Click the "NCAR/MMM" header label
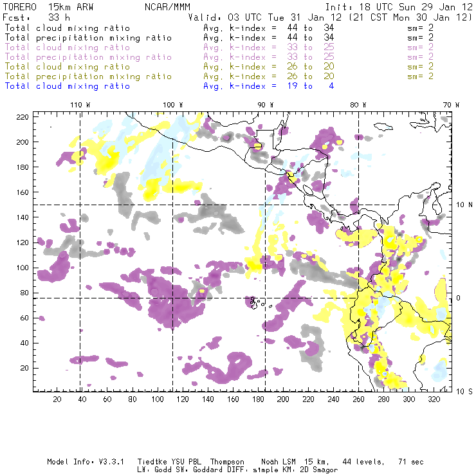The image size is (476, 476). click(167, 7)
